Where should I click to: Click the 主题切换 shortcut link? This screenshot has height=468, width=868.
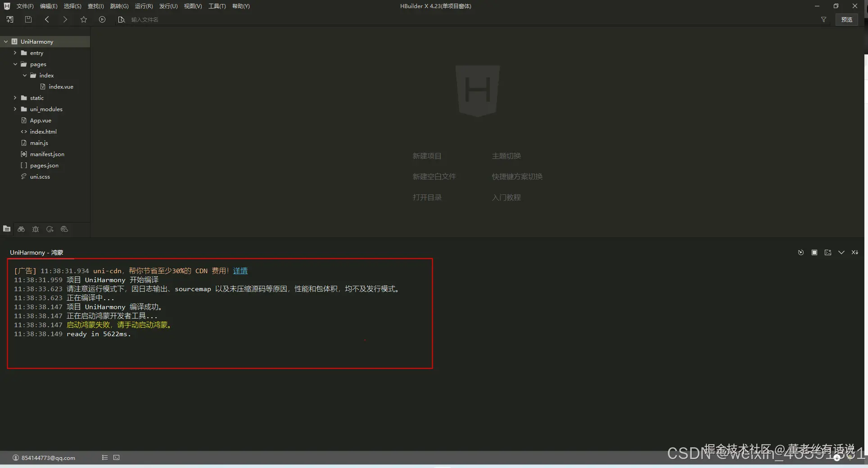click(x=506, y=156)
